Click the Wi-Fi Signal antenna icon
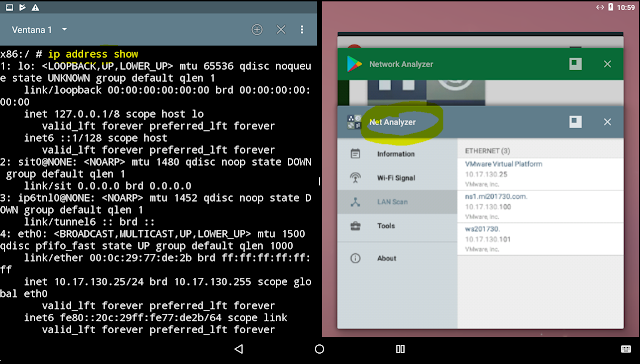The image size is (640, 364). (x=356, y=178)
